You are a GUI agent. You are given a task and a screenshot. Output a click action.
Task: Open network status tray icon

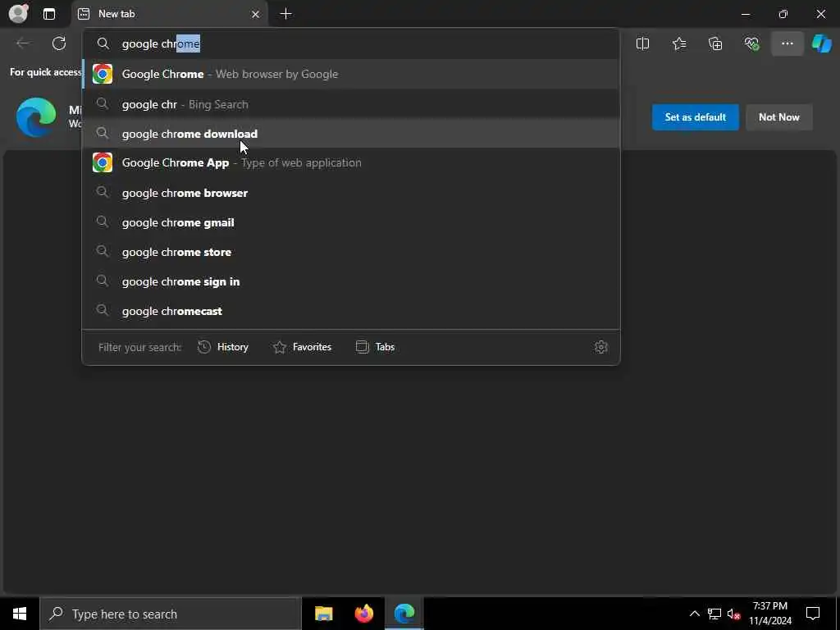tap(714, 614)
